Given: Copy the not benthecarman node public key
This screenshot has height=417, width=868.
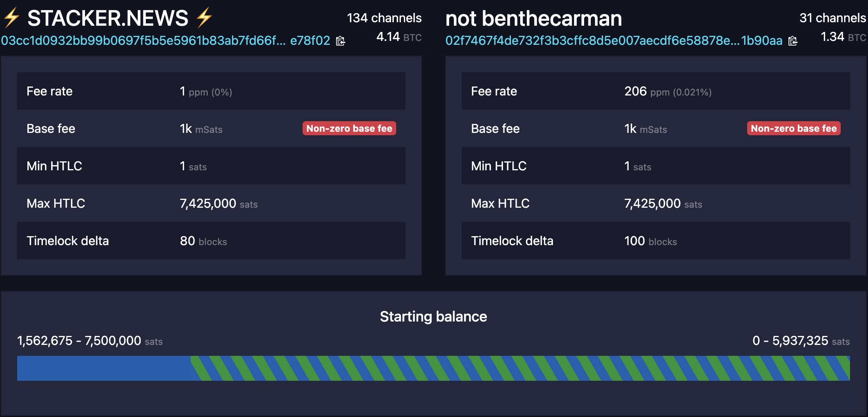Looking at the screenshot, I should pyautogui.click(x=793, y=41).
